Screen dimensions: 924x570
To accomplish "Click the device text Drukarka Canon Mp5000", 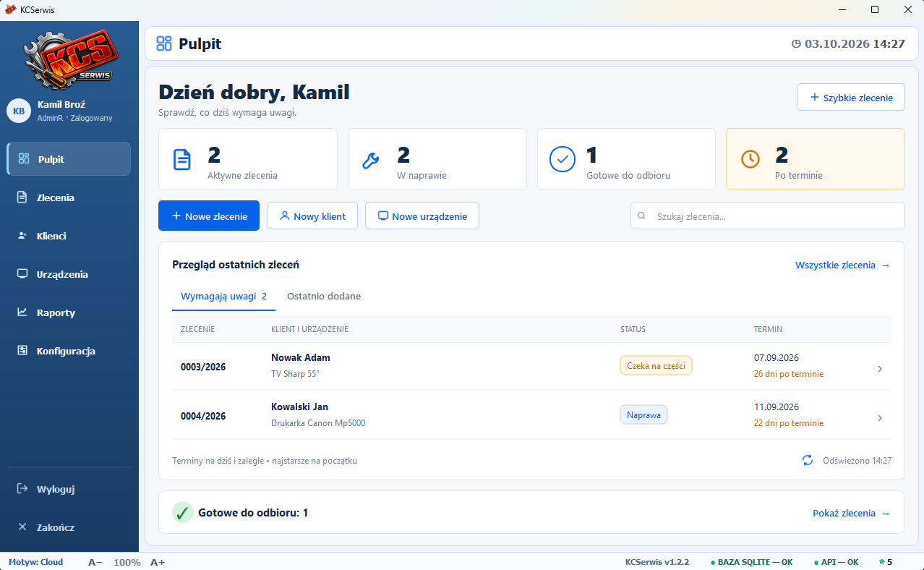I will 318,423.
